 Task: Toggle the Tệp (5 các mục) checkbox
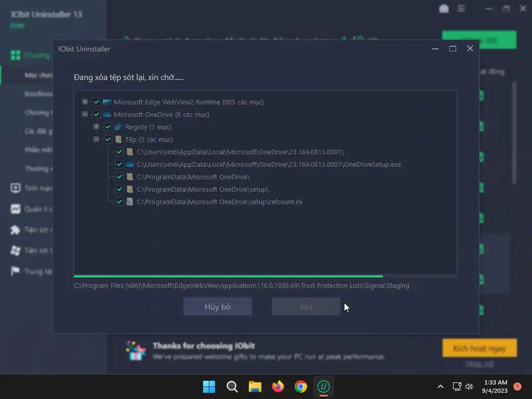pos(108,139)
